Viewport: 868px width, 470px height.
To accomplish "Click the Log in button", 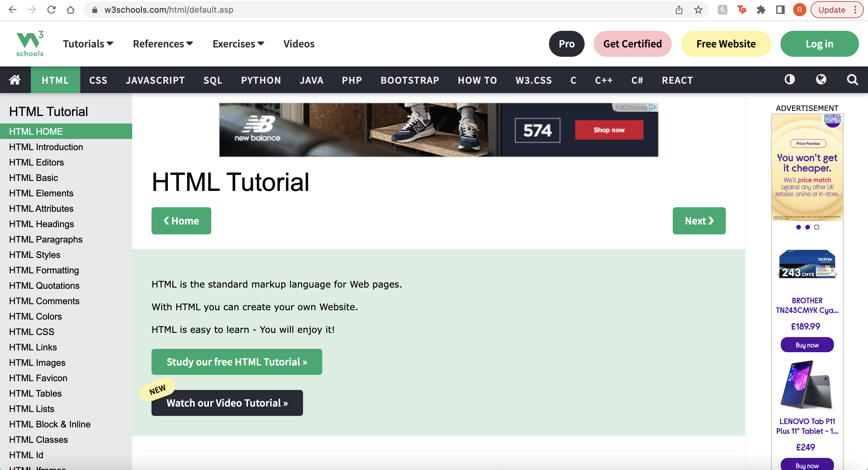I will 819,44.
